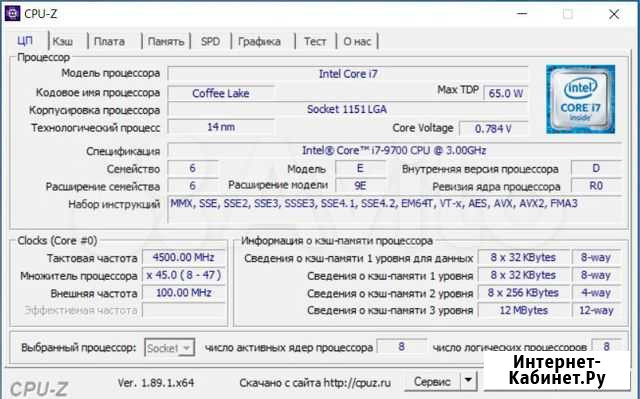The image size is (640, 399).
Task: Switch to the SPD tab
Action: pos(210,42)
